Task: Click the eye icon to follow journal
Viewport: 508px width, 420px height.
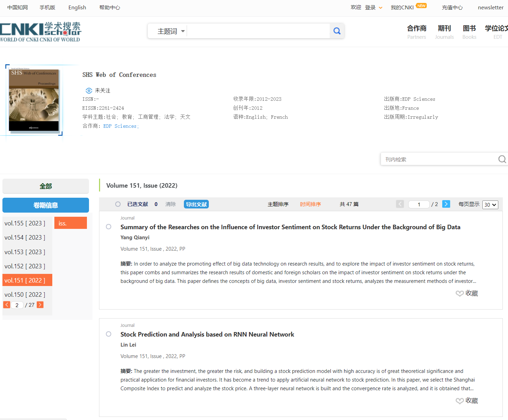Action: 89,91
